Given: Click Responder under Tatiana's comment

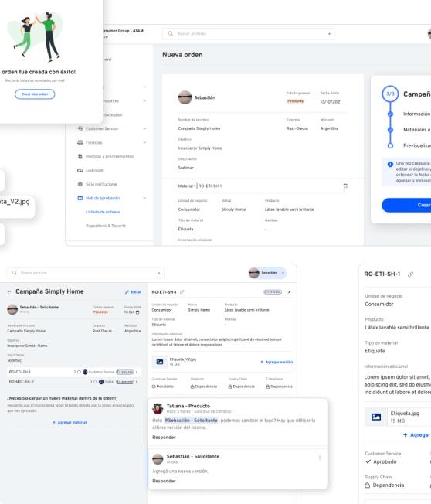Looking at the screenshot, I should click(164, 438).
